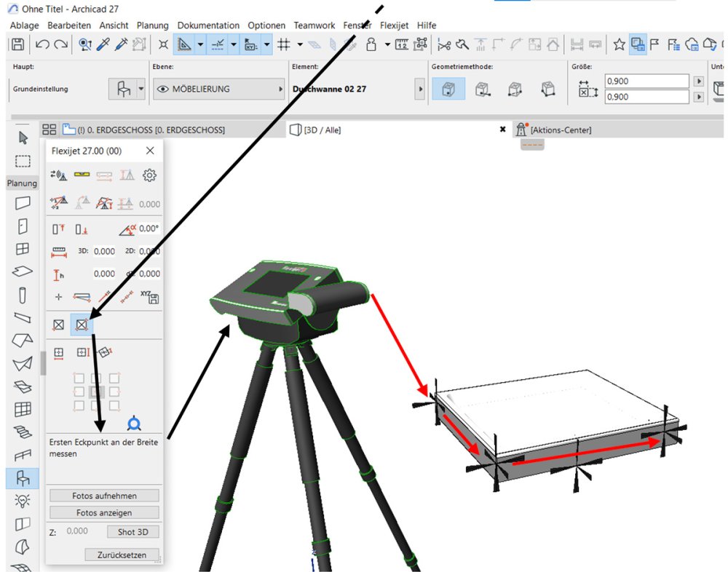Click the 3D distance value field
The height and width of the screenshot is (572, 728).
pos(104,251)
